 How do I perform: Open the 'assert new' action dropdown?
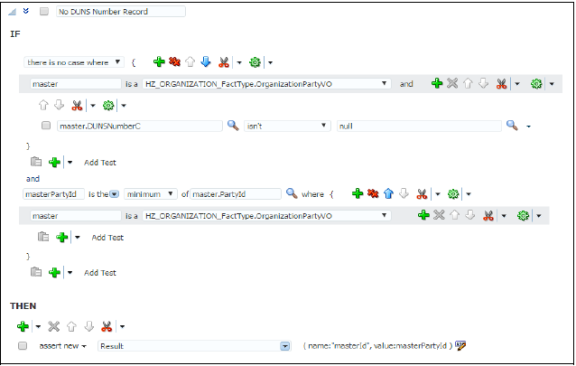click(63, 346)
